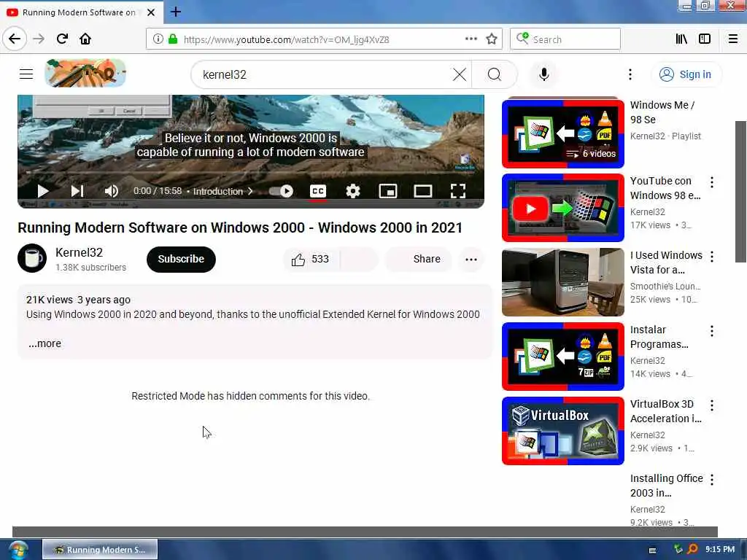The height and width of the screenshot is (560, 747).
Task: Open options for VirtualBox 3D Acceleration video
Action: [x=712, y=405]
